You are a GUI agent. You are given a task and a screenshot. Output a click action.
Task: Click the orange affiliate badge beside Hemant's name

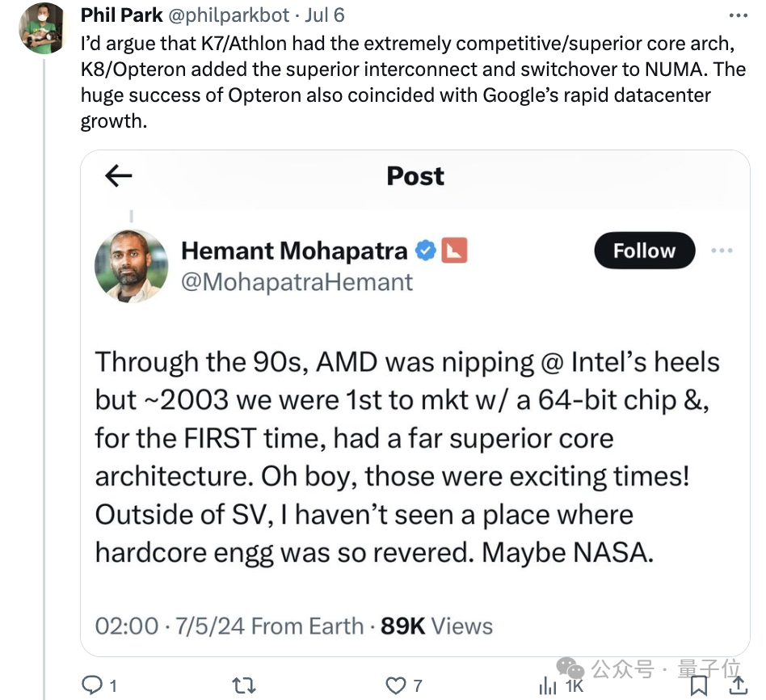pyautogui.click(x=455, y=251)
